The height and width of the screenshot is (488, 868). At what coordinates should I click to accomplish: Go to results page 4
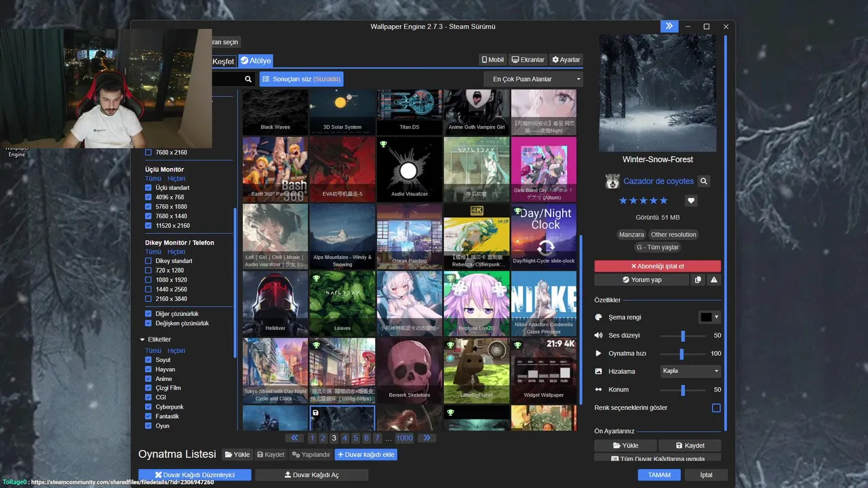344,438
